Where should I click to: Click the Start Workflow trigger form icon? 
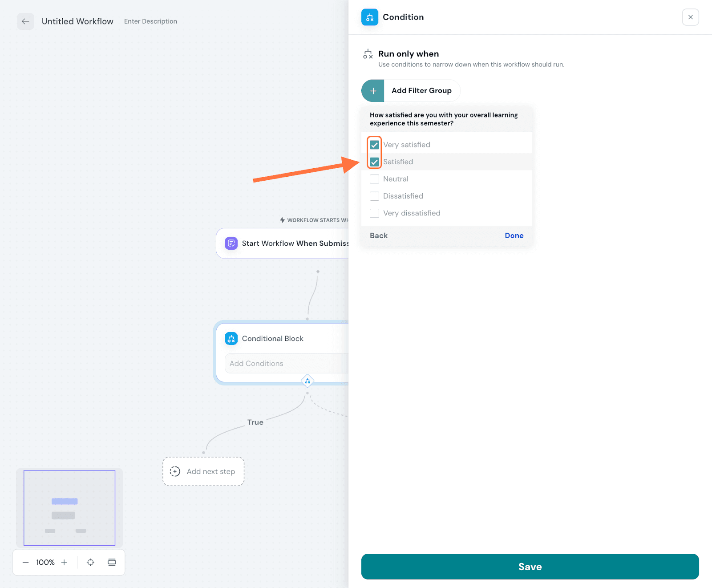(231, 243)
